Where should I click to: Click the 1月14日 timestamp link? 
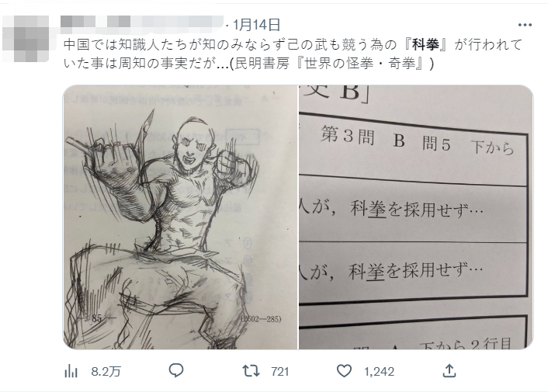click(x=256, y=25)
